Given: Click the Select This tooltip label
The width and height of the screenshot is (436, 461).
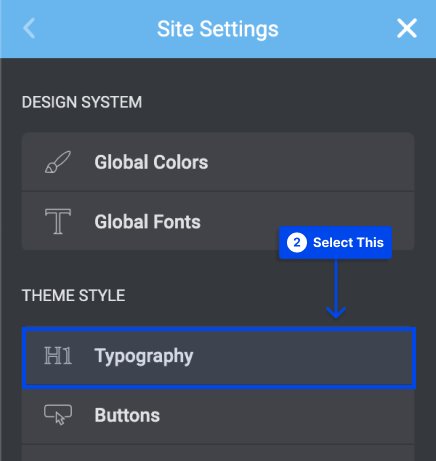Looking at the screenshot, I should (x=348, y=243).
